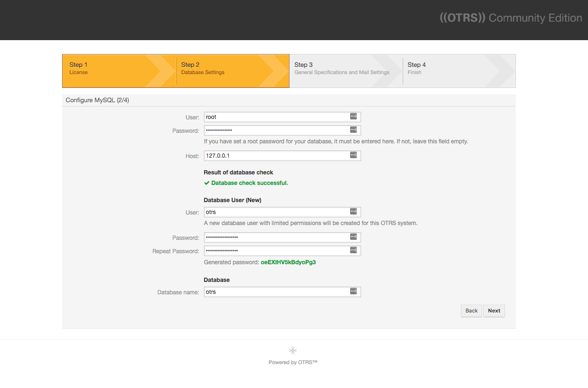The image size is (588, 388).
Task: Click the root user text field
Action: click(x=282, y=117)
